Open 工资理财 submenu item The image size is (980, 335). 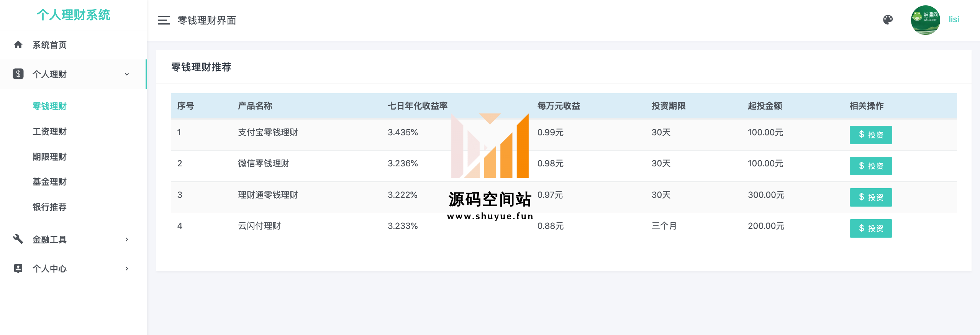(49, 131)
